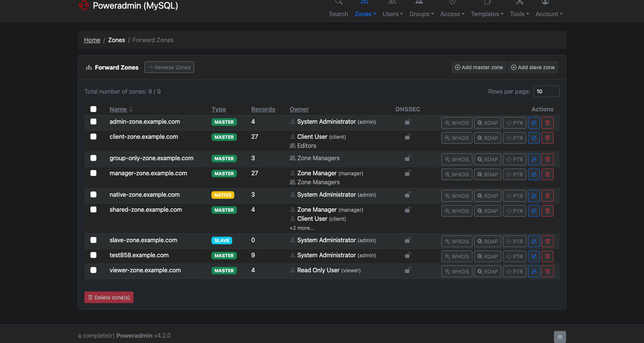Open the Search menu item
644x343 pixels.
pos(338,14)
